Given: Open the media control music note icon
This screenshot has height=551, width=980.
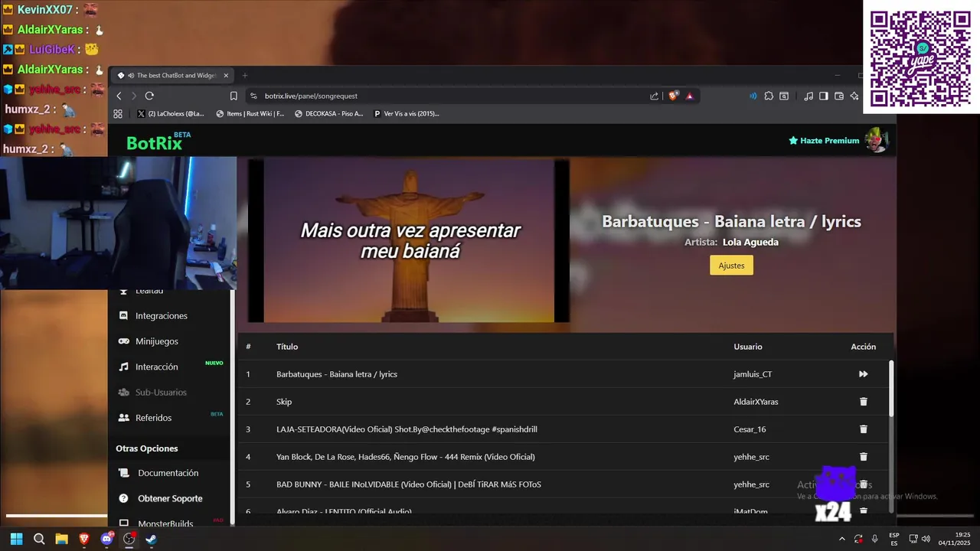Looking at the screenshot, I should coord(808,96).
